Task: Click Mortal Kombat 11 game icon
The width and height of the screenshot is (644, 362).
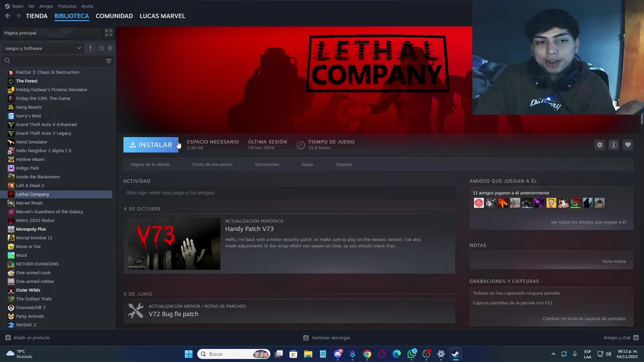Action: click(x=11, y=238)
